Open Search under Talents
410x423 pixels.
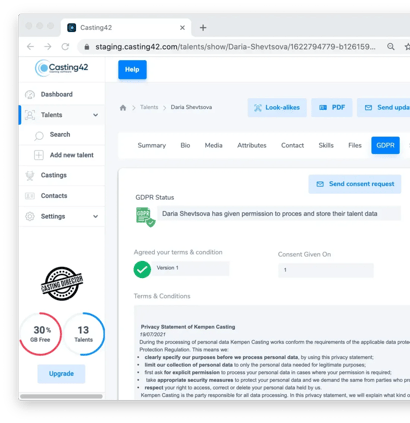point(62,135)
